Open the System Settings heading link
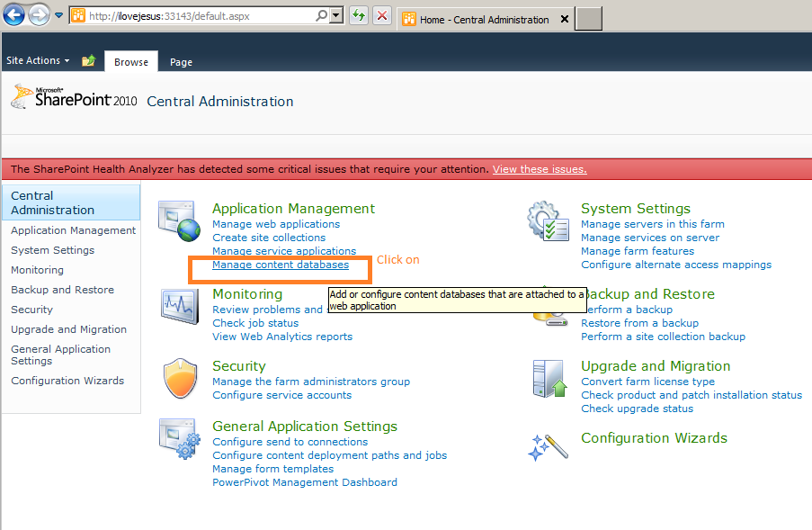The width and height of the screenshot is (812, 530). (636, 208)
